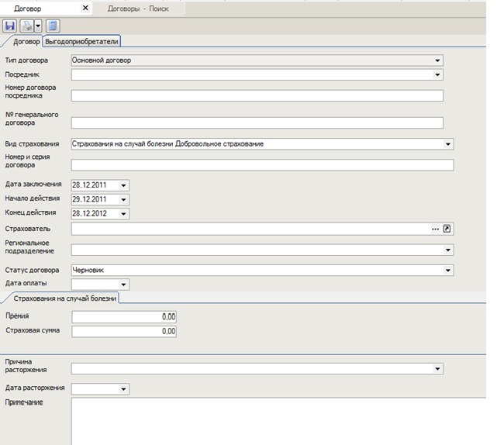Open the Страхователь record via arrow icon
Viewport: 504px width, 445px height.
click(x=447, y=229)
